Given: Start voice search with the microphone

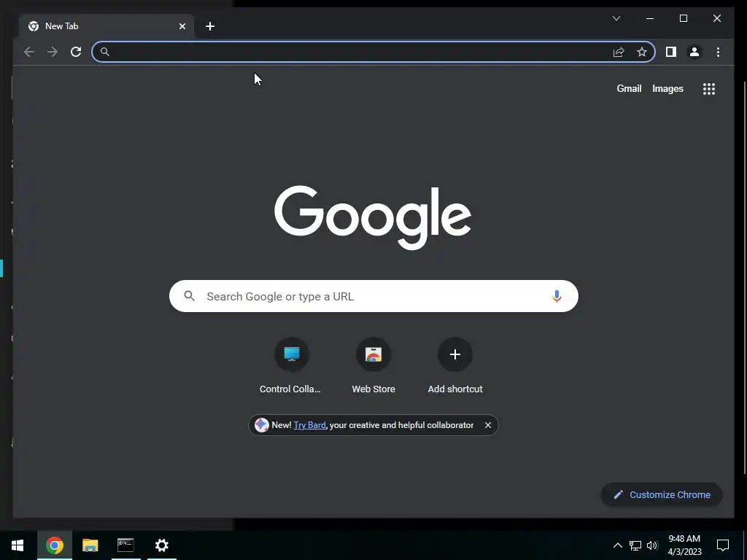Looking at the screenshot, I should (x=557, y=296).
